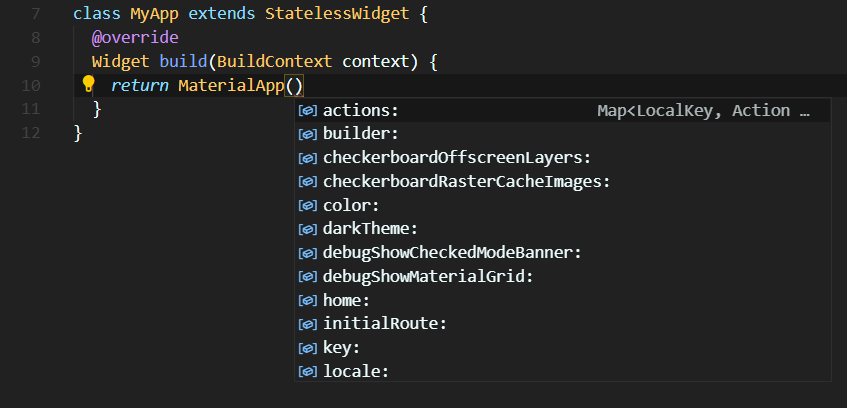Click the yellow lightbulb quick-fix icon
The image size is (847, 408).
88,84
